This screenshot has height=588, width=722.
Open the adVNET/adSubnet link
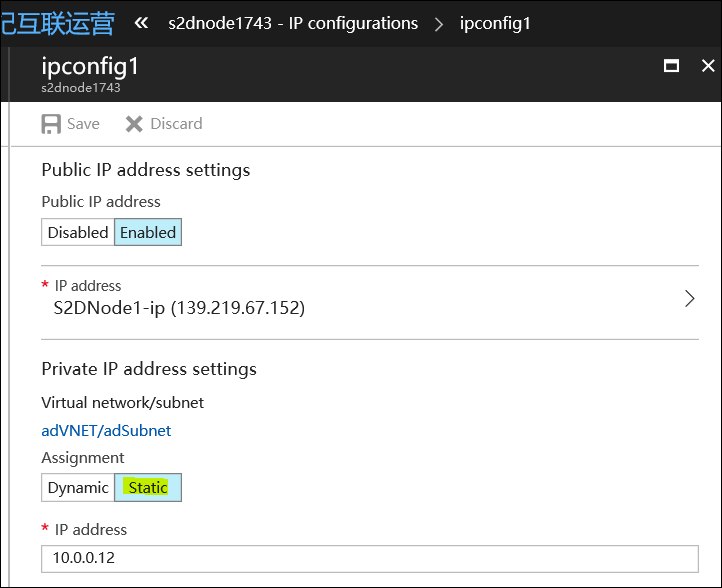pos(106,430)
